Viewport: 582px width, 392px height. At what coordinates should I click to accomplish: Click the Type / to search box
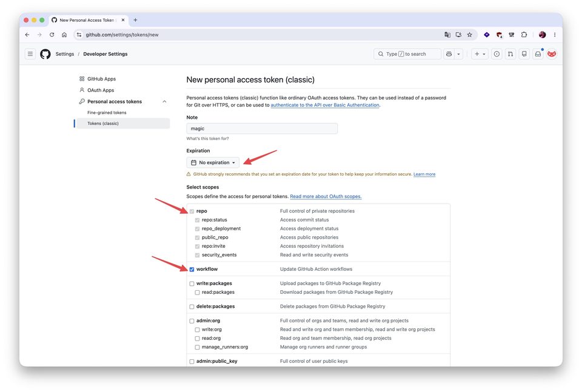407,54
